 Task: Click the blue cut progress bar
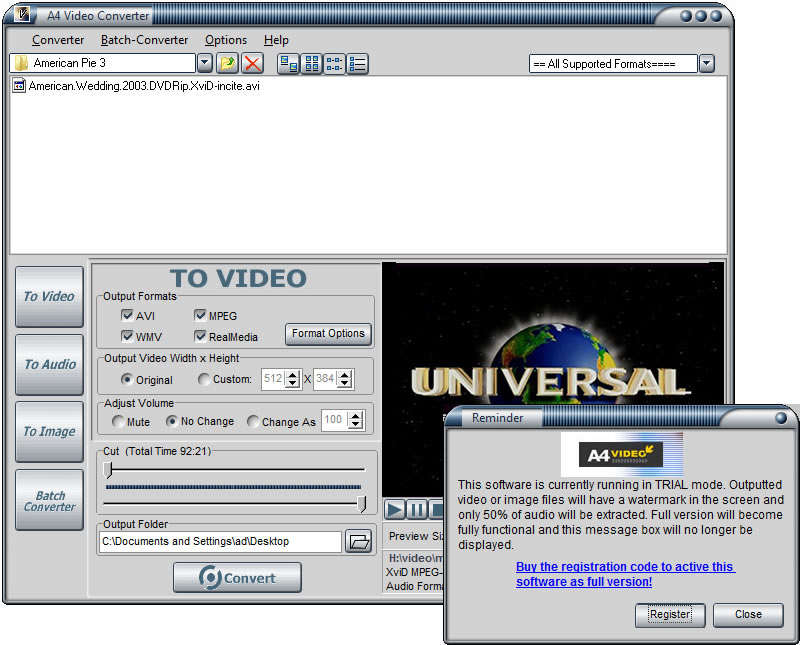click(233, 487)
